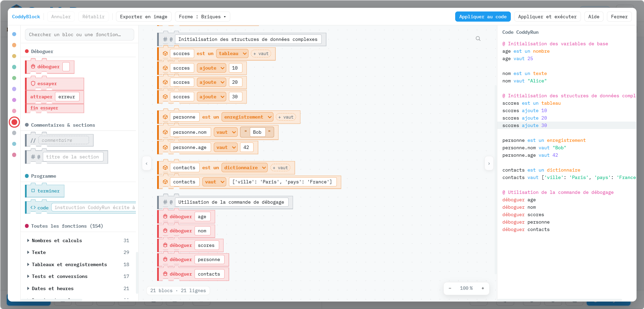Click the hash icon on section title palette block
This screenshot has width=644, height=309.
[33, 157]
